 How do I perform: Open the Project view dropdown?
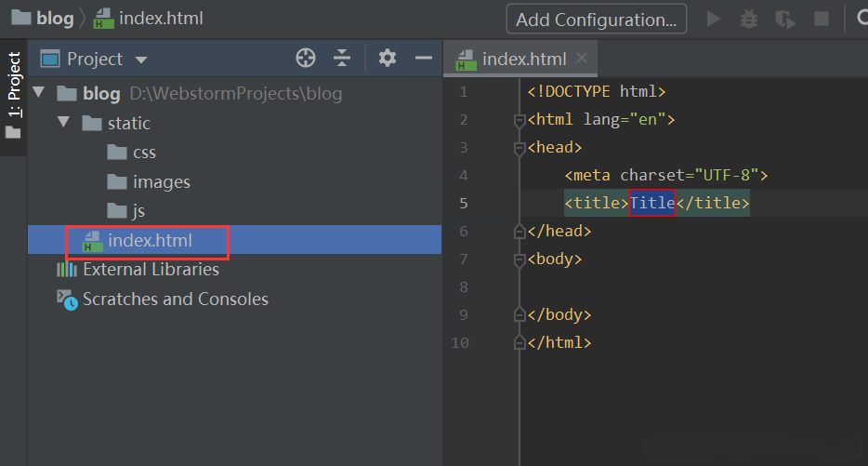[141, 60]
